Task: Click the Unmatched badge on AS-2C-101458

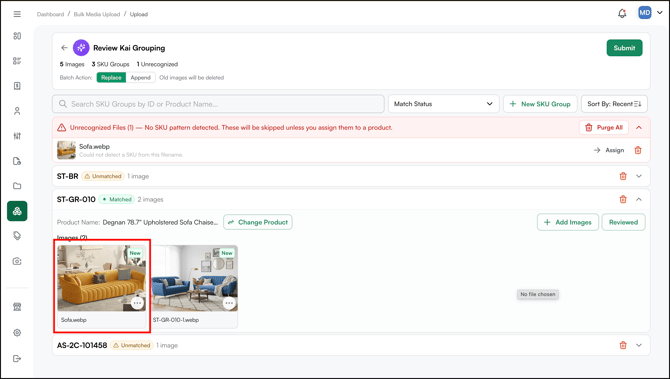Action: coord(132,345)
